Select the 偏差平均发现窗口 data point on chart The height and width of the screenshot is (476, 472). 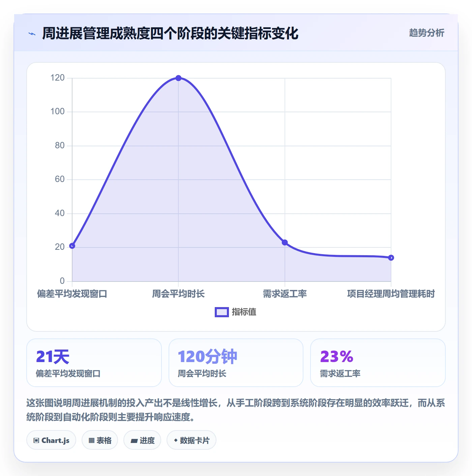72,246
